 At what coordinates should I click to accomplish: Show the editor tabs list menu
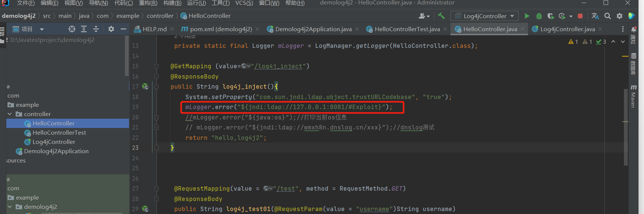coord(623,29)
